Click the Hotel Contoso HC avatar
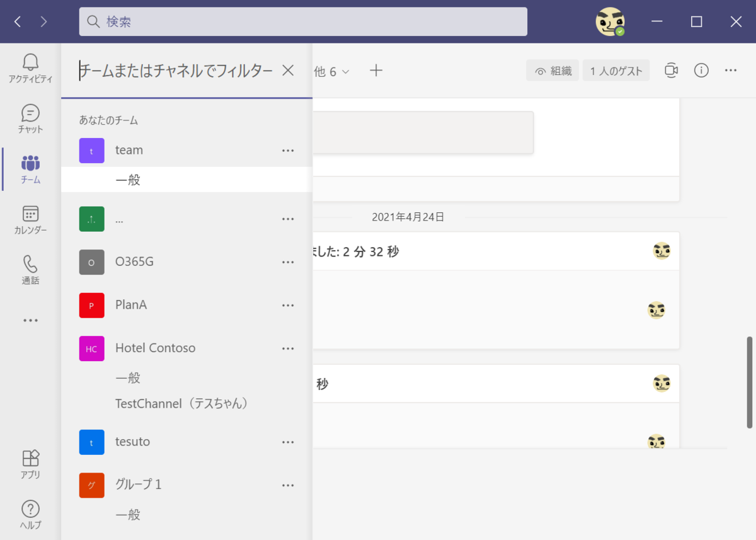This screenshot has height=540, width=756. click(91, 348)
